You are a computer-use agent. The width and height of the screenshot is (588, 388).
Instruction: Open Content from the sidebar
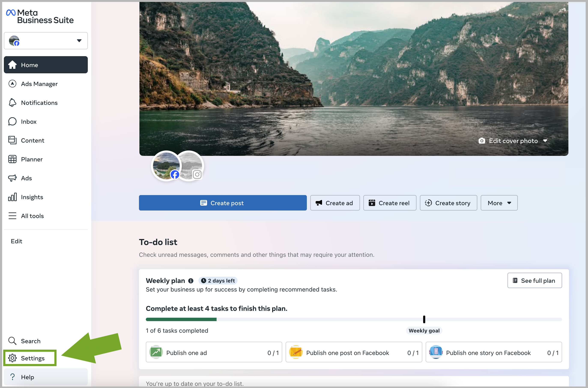[46, 140]
